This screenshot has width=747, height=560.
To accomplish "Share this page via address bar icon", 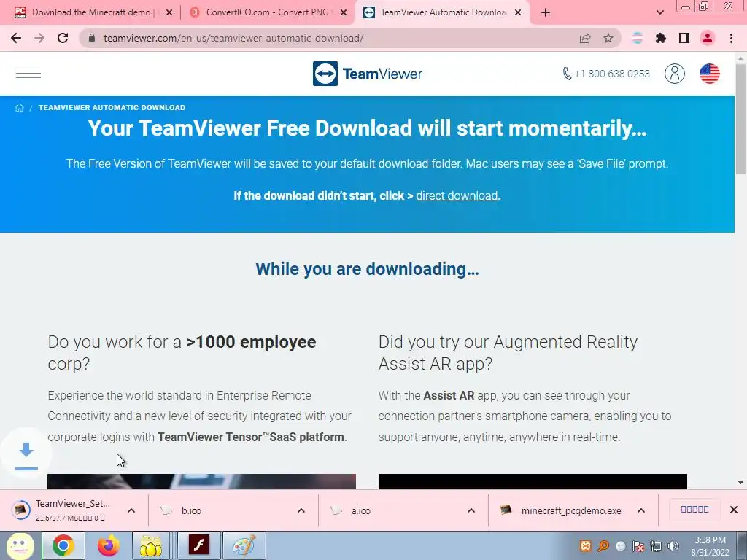I will coord(585,38).
